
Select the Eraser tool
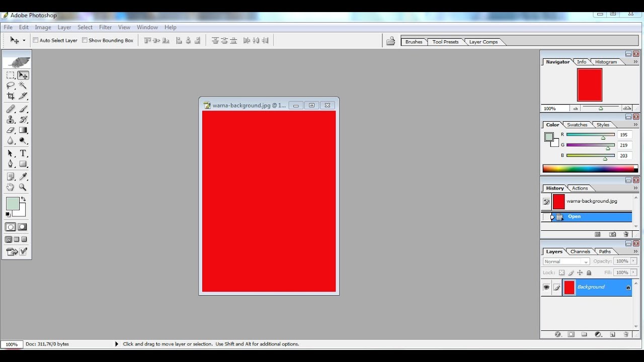click(10, 130)
